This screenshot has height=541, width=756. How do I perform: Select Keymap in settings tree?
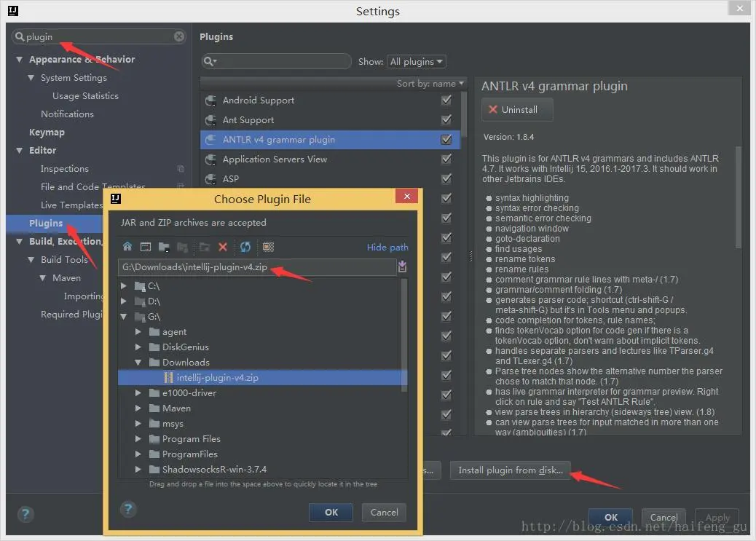tap(47, 132)
